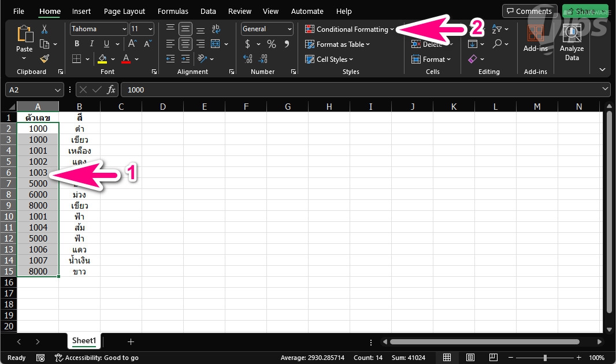This screenshot has height=364, width=616.
Task: Align text right
Action: [x=201, y=43]
